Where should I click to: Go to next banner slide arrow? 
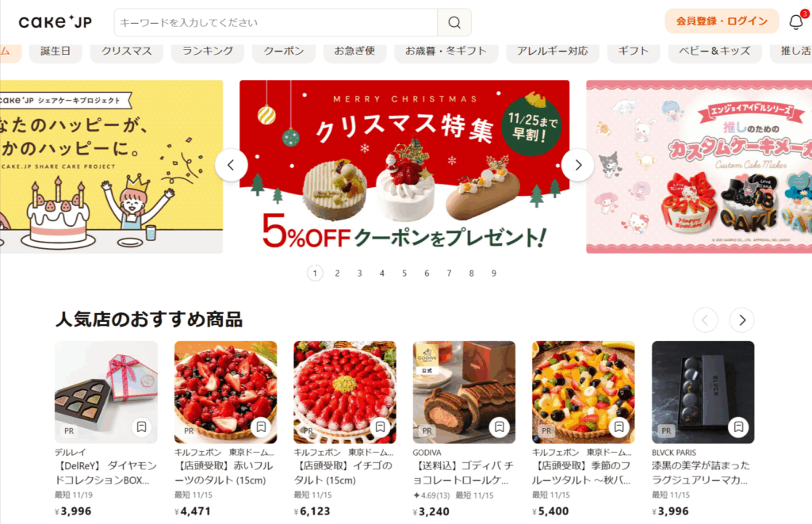pyautogui.click(x=578, y=165)
